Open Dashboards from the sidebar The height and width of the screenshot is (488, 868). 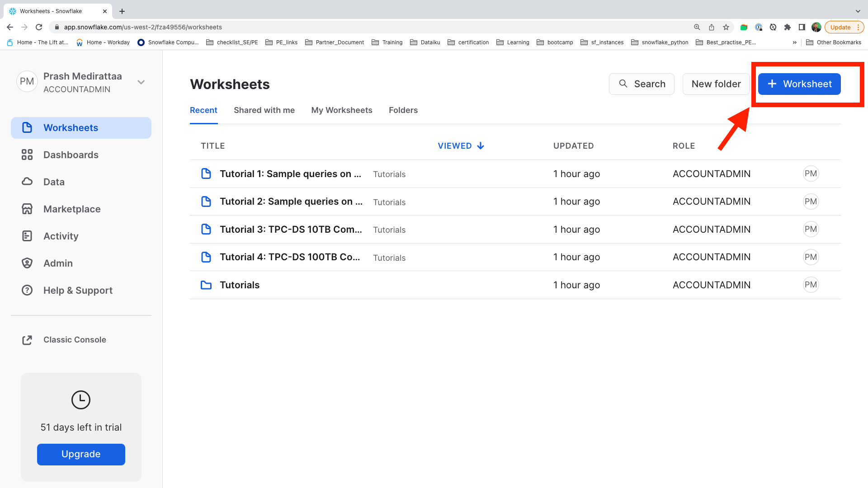pyautogui.click(x=71, y=155)
